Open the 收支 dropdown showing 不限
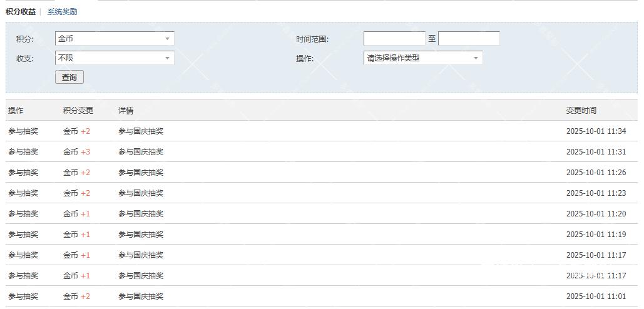The width and height of the screenshot is (644, 309). click(115, 58)
